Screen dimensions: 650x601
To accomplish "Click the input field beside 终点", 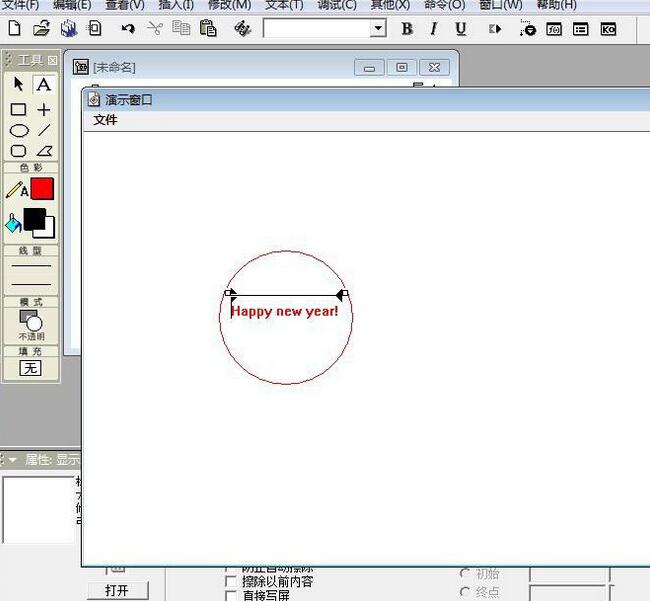I will (x=570, y=594).
